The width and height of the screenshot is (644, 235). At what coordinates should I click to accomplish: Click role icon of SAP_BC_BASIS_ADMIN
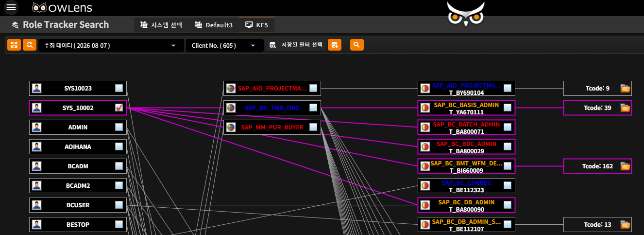(x=425, y=108)
